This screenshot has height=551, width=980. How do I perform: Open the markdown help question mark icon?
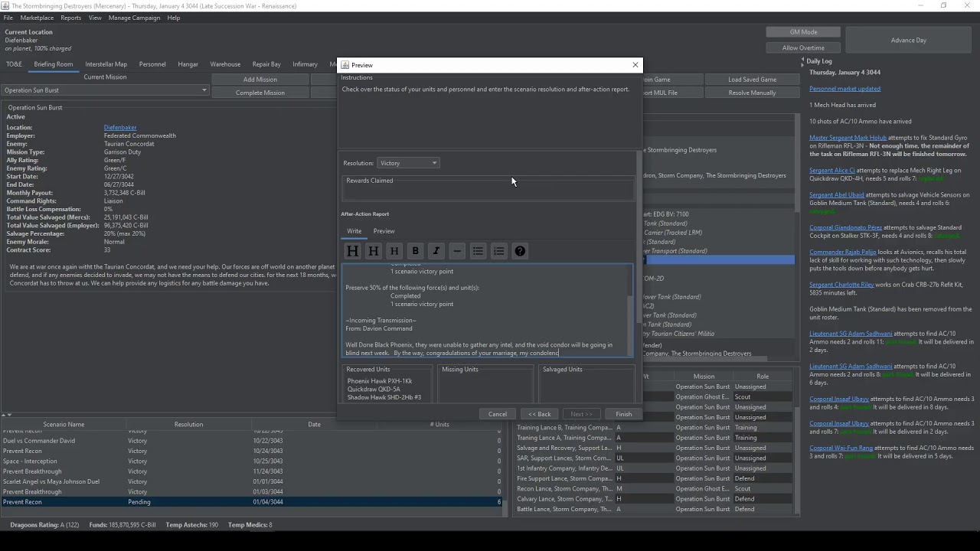[520, 251]
